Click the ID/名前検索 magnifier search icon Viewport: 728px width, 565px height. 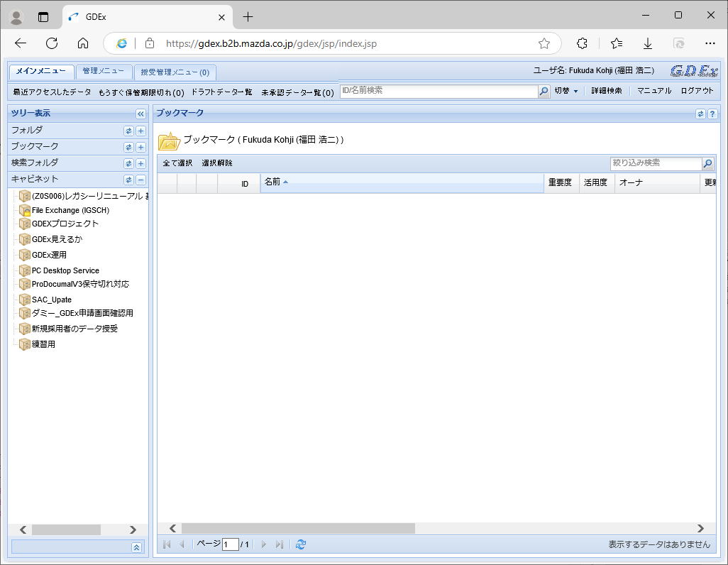tap(544, 92)
